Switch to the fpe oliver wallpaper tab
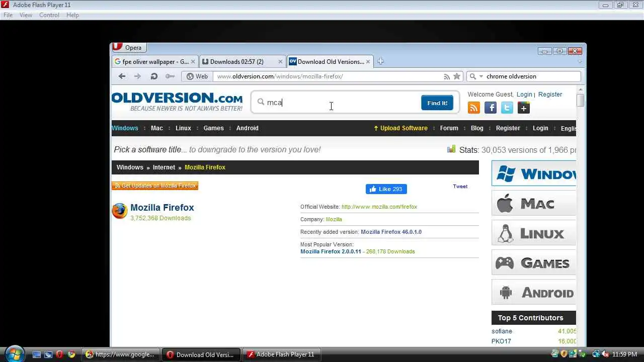The height and width of the screenshot is (362, 644). point(155,61)
